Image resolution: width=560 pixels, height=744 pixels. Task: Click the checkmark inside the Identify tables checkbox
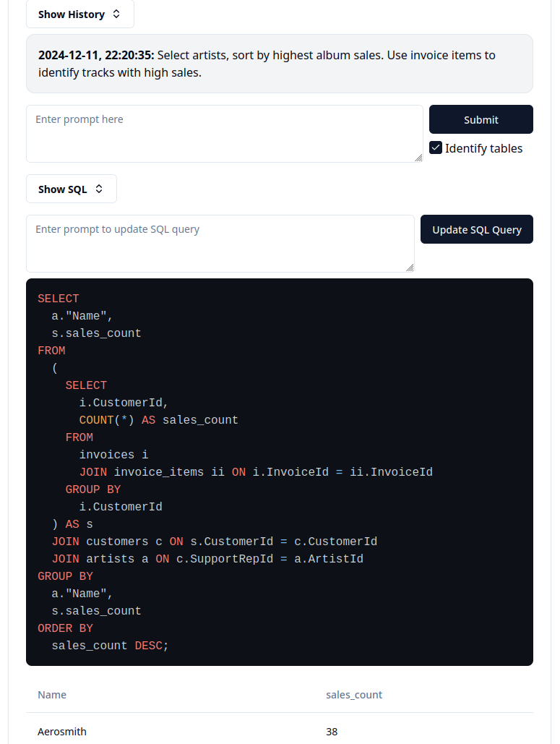click(x=436, y=147)
